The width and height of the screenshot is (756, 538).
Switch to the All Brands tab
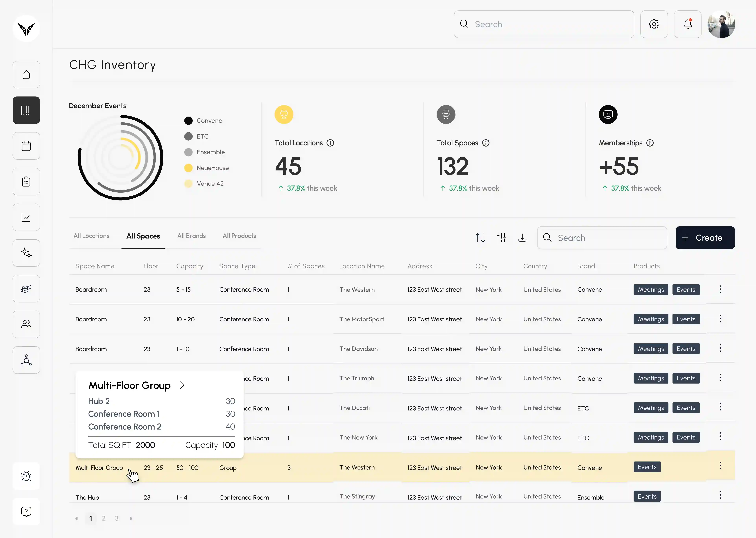(192, 236)
